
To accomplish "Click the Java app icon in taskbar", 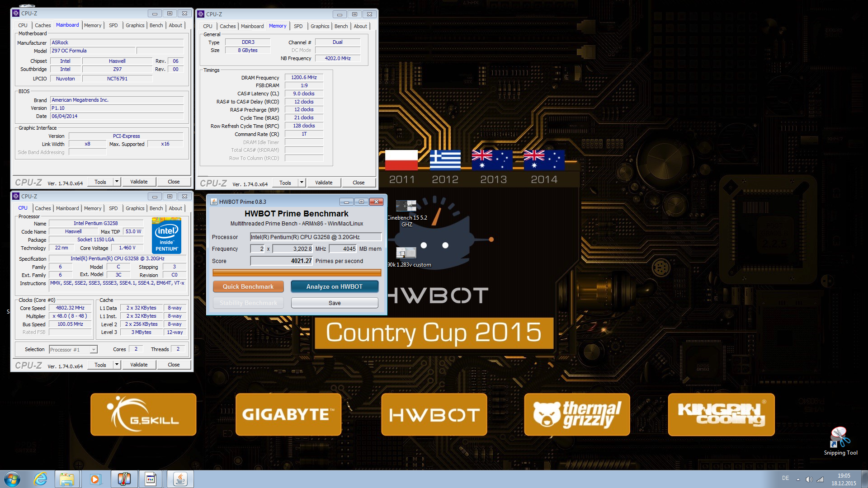I will (180, 479).
